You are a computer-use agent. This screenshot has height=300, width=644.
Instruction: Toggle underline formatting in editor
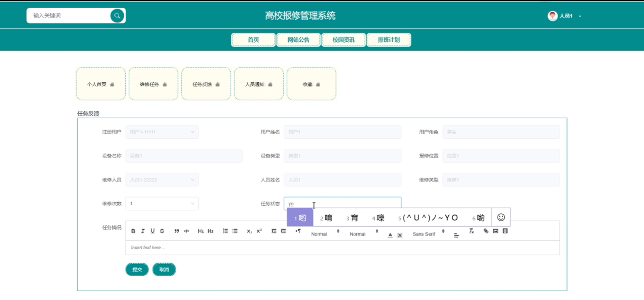[x=152, y=231]
